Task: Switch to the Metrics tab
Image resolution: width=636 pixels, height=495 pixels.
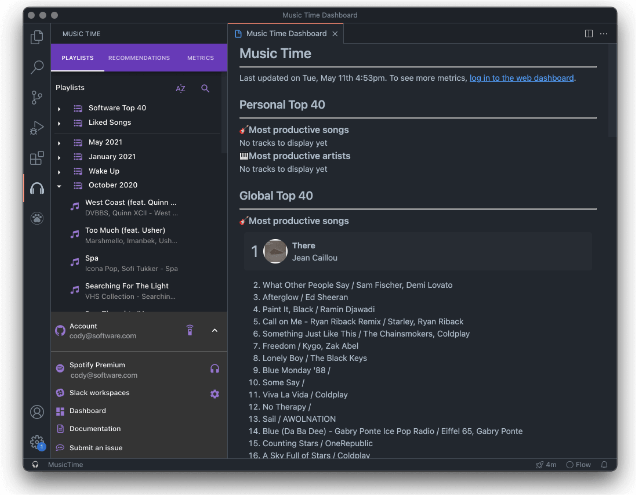Action: click(x=200, y=58)
